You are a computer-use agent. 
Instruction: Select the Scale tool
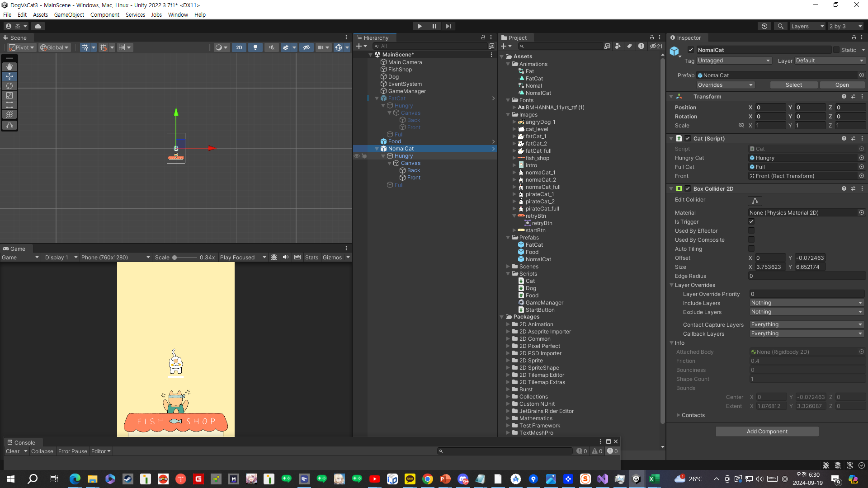[x=9, y=95]
